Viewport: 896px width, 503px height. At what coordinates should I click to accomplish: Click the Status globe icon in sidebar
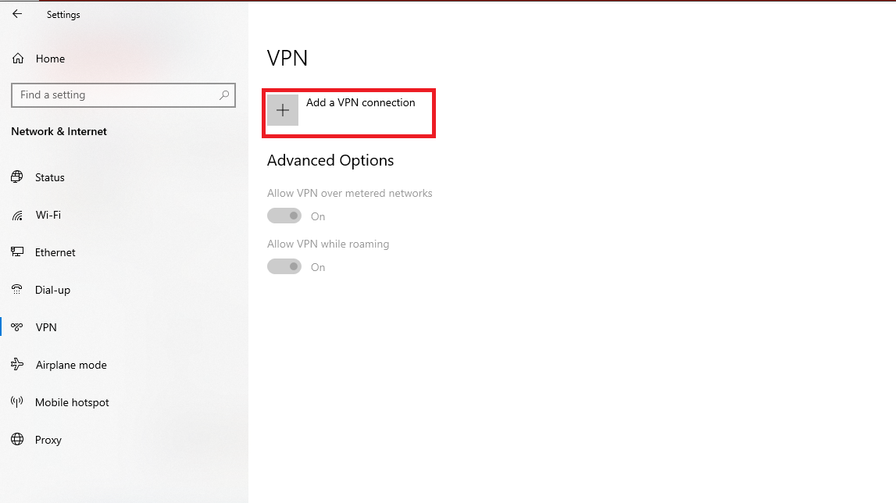[17, 177]
